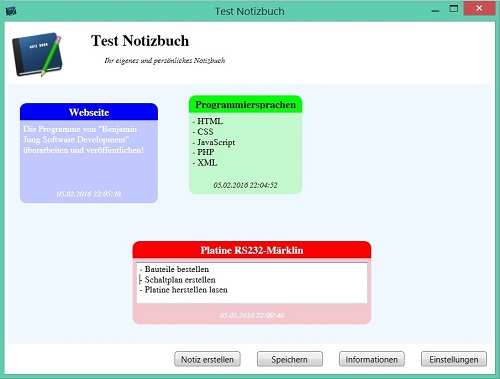Open Einstellungen settings
Viewport: 500px width, 379px height.
454,359
